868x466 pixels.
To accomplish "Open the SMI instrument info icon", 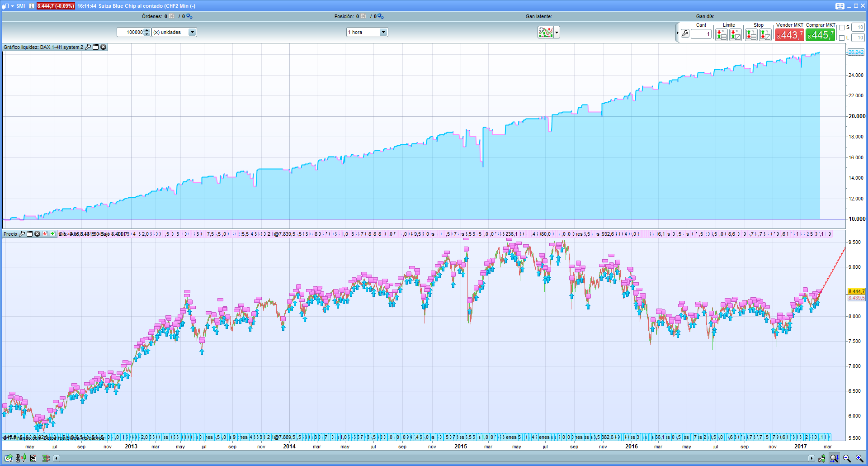I will click(32, 6).
